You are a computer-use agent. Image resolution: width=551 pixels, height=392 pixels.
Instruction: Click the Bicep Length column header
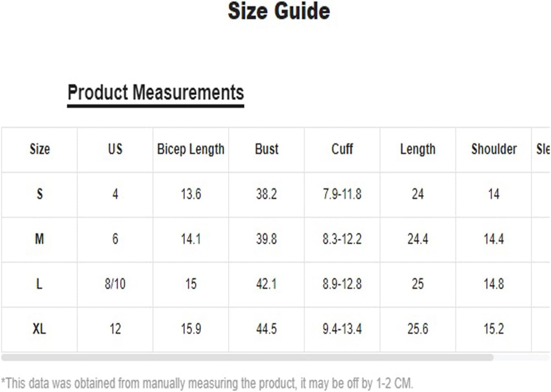[191, 150]
